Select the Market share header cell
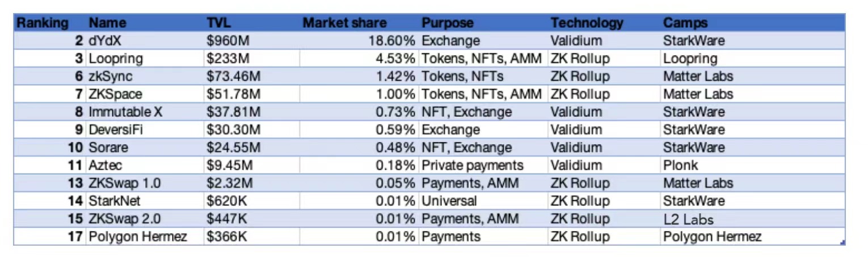 pos(344,23)
